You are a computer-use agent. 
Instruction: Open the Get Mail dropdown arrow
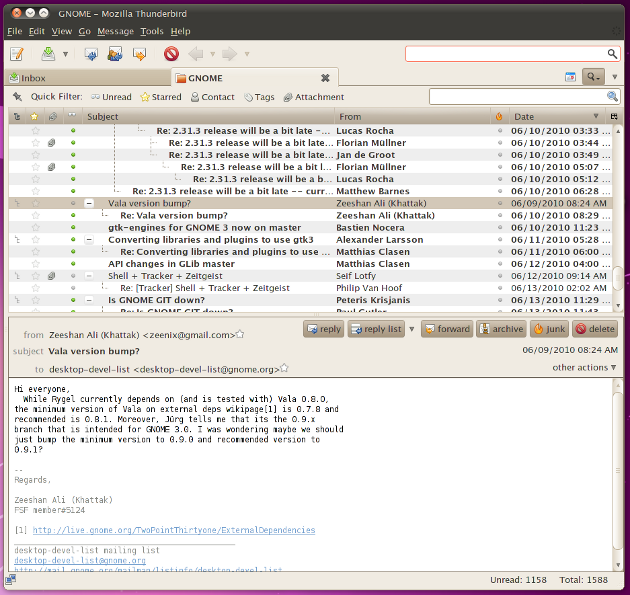click(x=65, y=54)
